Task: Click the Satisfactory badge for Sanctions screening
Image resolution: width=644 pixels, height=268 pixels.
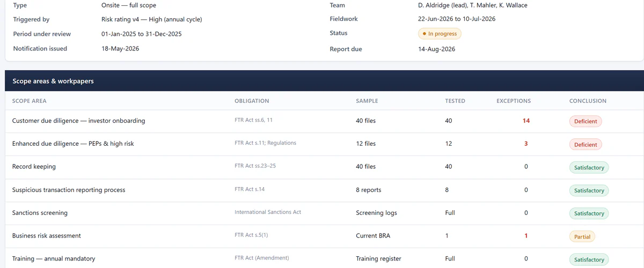Action: point(589,213)
